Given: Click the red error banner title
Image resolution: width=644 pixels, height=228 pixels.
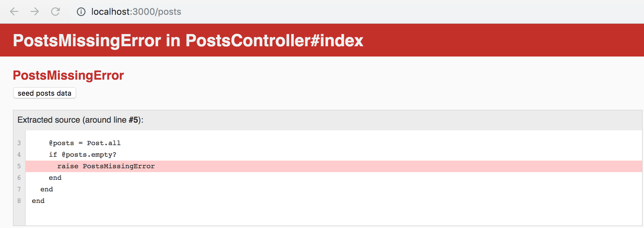Looking at the screenshot, I should (x=188, y=40).
